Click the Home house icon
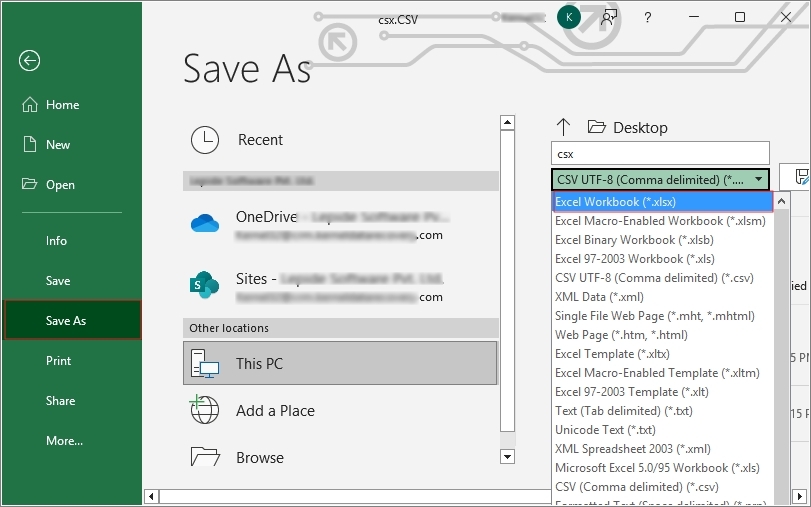Screen dimensions: 811x507 (x=29, y=105)
